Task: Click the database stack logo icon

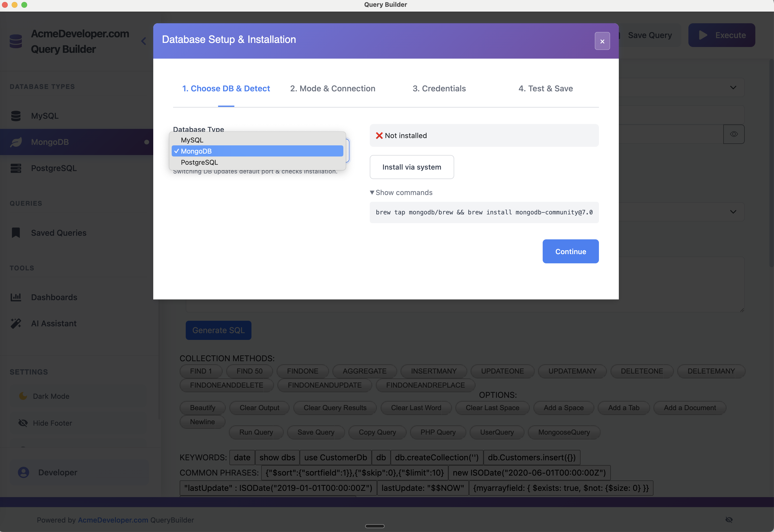Action: click(x=16, y=41)
